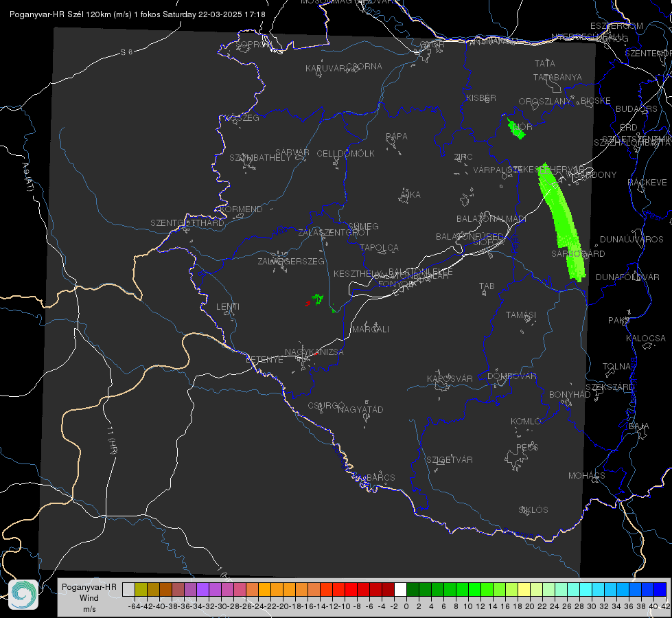Click the SZENTGOTTHÁRD city label

[x=187, y=223]
